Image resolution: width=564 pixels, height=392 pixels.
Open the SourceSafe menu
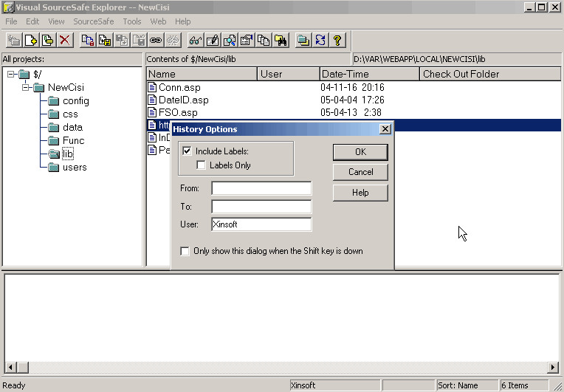(x=94, y=21)
